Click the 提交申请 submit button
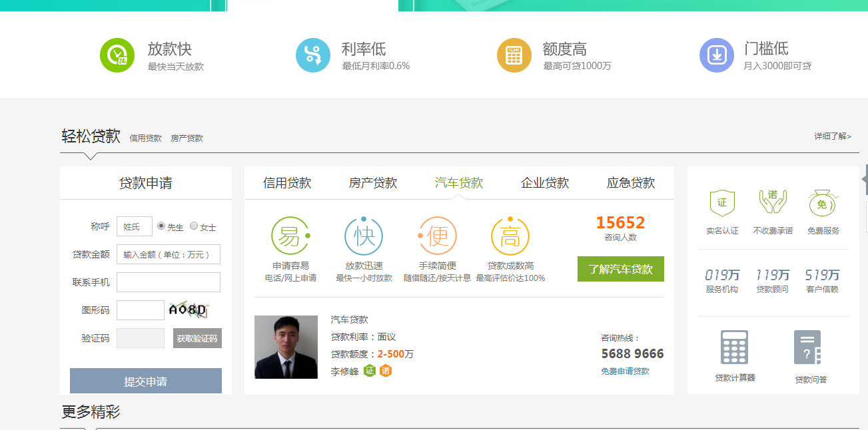The width and height of the screenshot is (868, 430). coord(146,381)
